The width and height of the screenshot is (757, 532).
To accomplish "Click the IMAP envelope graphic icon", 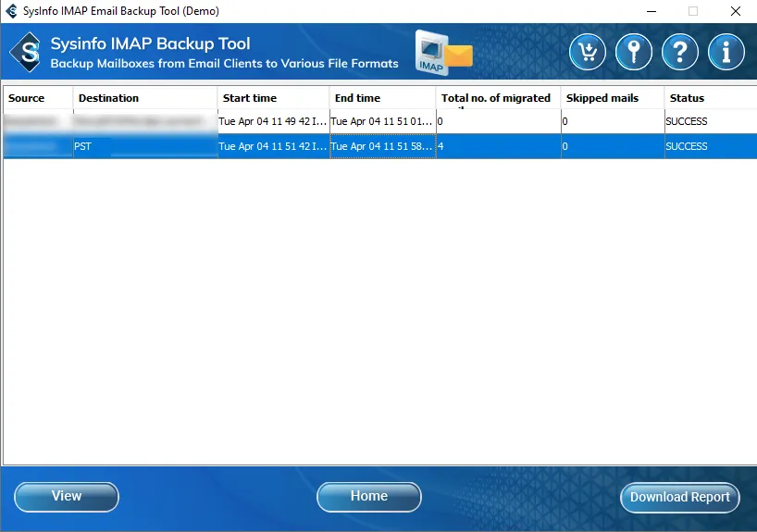I will 442,53.
